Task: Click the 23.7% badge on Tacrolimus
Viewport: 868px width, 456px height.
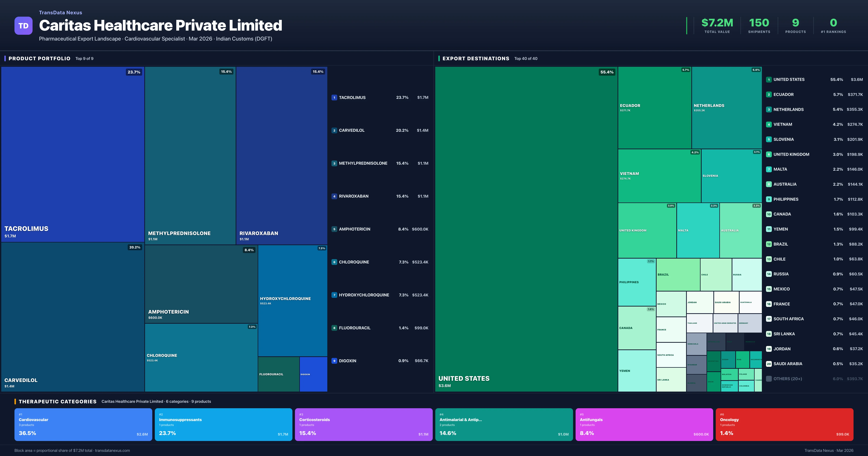Action: [134, 72]
